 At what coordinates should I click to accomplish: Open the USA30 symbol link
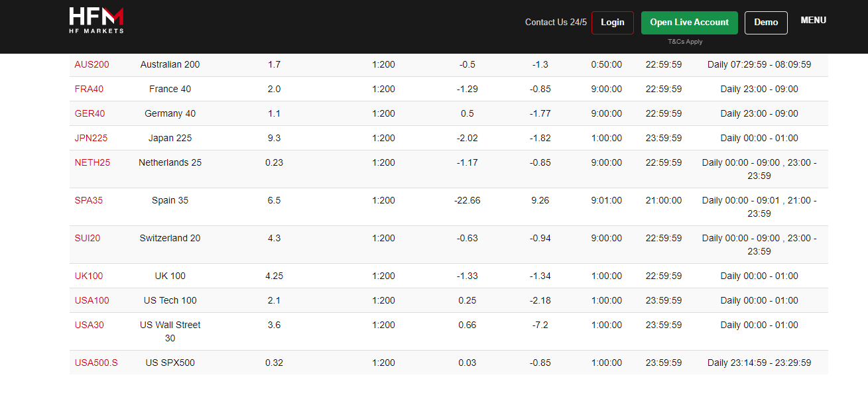90,325
